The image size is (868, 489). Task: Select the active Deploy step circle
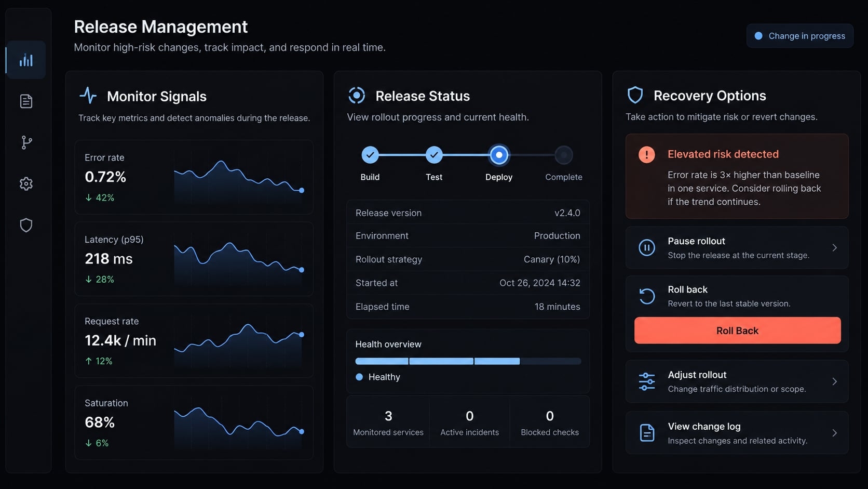[x=499, y=155]
